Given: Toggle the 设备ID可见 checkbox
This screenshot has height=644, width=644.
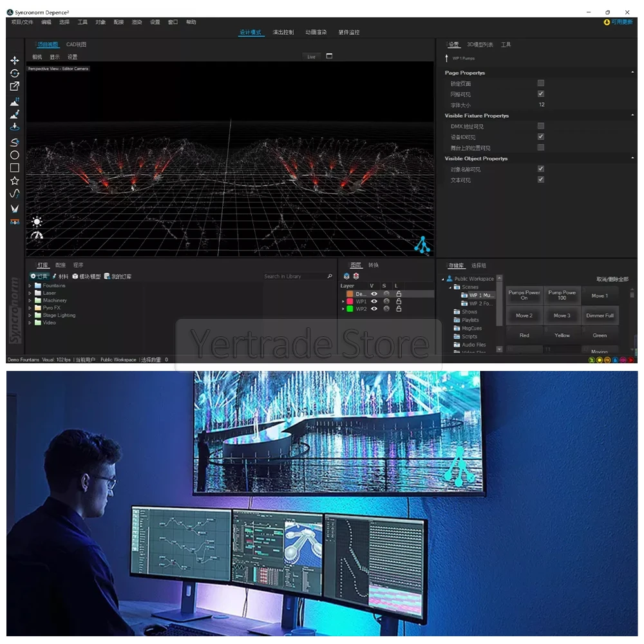Looking at the screenshot, I should point(541,137).
